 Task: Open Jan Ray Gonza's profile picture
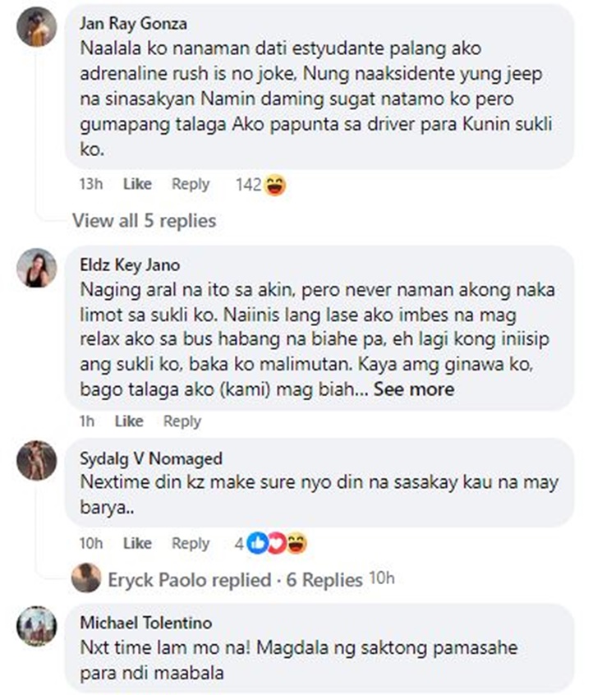pyautogui.click(x=37, y=26)
